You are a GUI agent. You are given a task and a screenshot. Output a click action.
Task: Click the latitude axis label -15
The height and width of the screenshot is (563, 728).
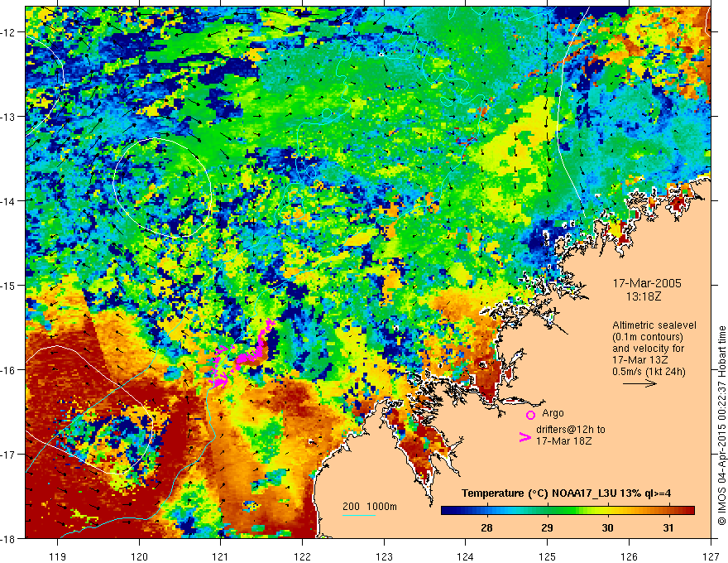pyautogui.click(x=8, y=285)
